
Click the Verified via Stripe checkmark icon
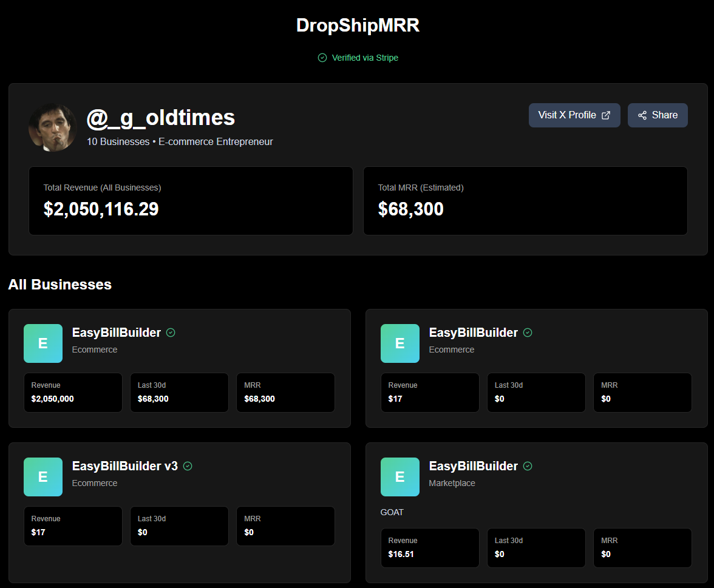pyautogui.click(x=322, y=58)
